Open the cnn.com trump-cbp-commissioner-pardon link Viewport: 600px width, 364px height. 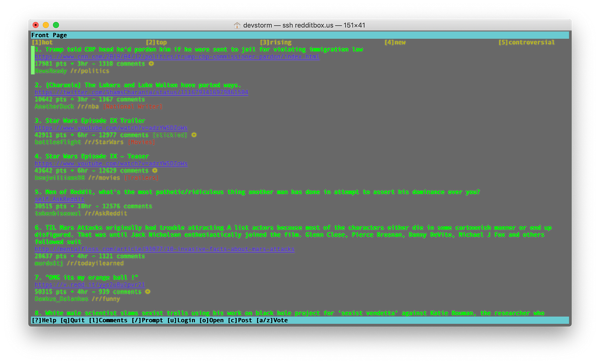pos(177,57)
